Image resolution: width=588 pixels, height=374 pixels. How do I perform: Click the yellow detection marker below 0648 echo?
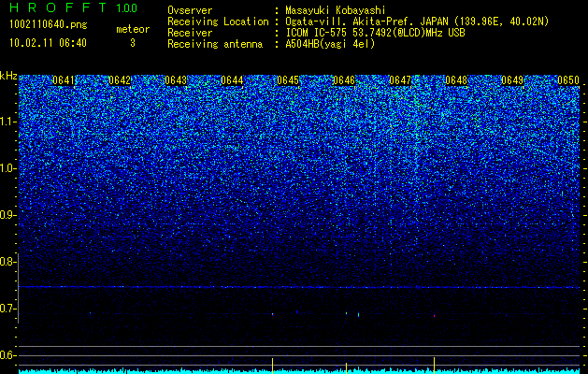435,366
